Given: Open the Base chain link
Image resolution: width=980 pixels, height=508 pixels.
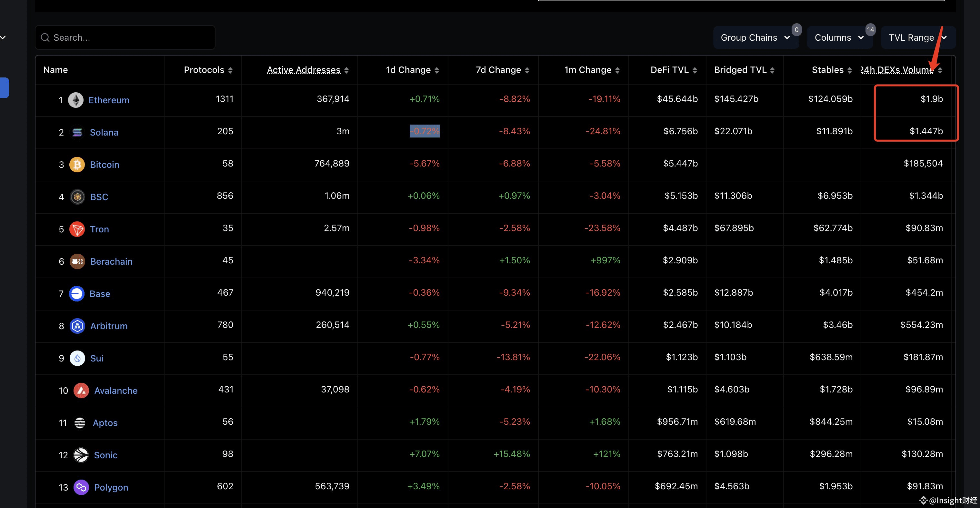Looking at the screenshot, I should tap(100, 294).
